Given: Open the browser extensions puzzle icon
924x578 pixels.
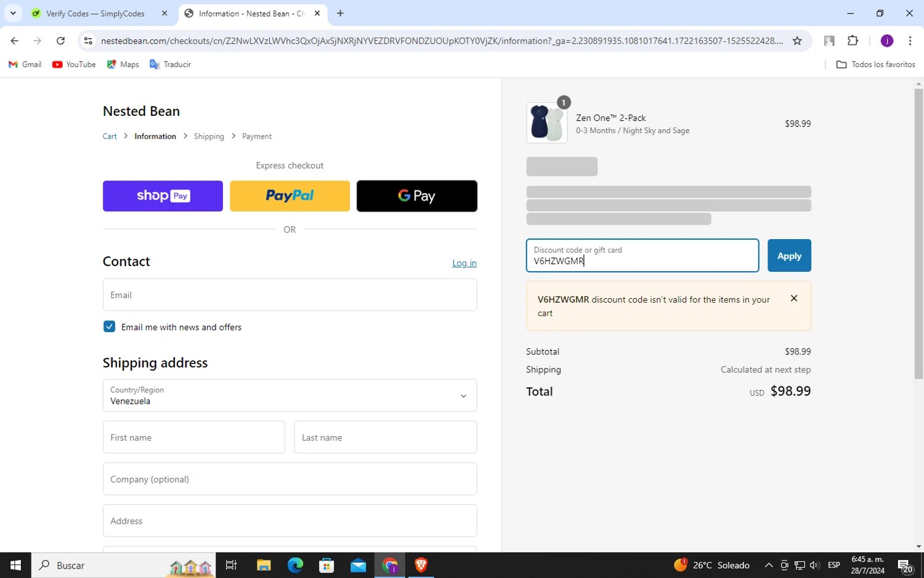Looking at the screenshot, I should tap(853, 41).
